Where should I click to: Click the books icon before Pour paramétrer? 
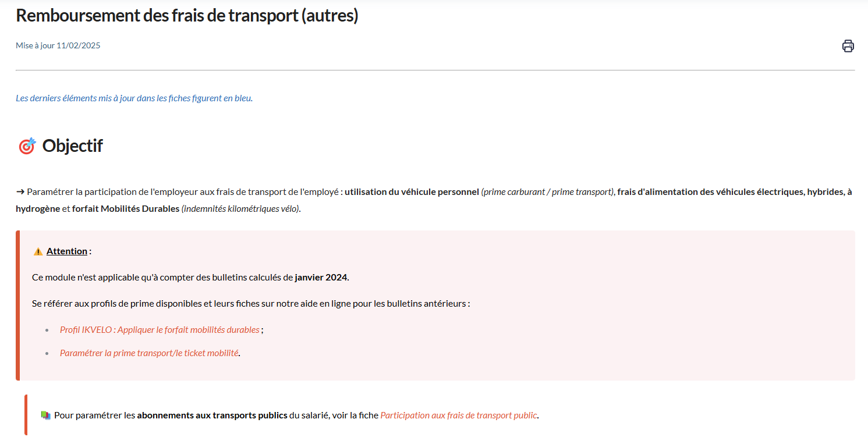click(x=46, y=415)
